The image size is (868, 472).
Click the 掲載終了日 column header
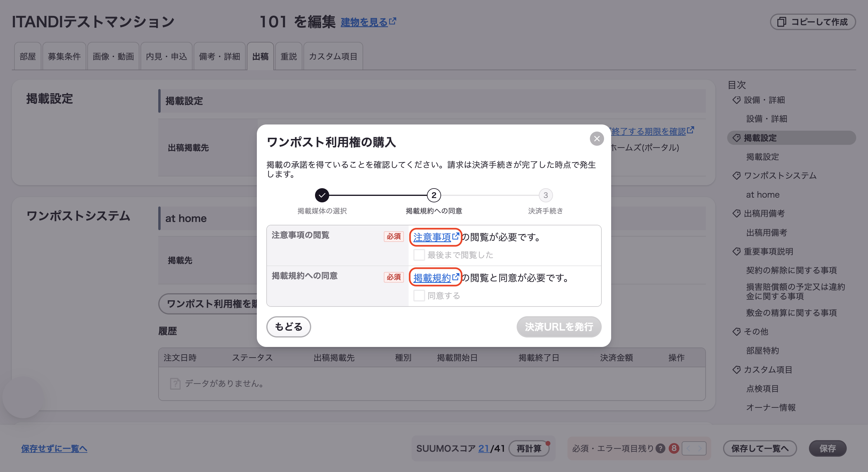pyautogui.click(x=539, y=358)
